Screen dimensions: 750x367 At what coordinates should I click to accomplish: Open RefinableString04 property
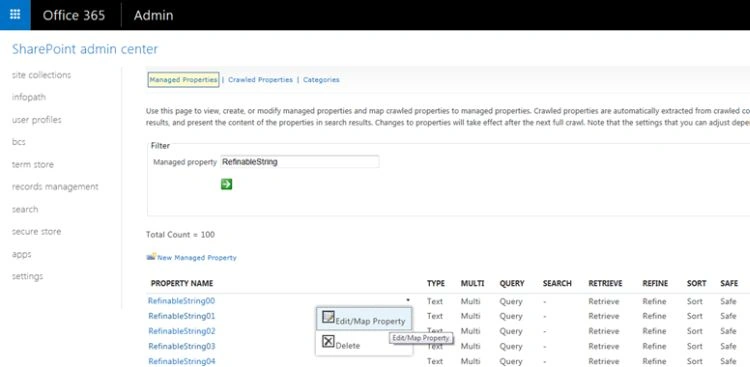181,361
